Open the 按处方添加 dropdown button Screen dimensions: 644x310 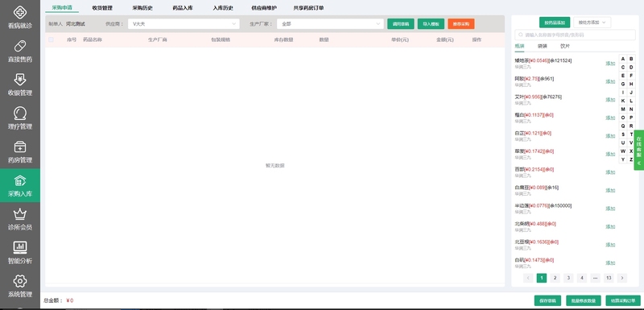pos(592,23)
